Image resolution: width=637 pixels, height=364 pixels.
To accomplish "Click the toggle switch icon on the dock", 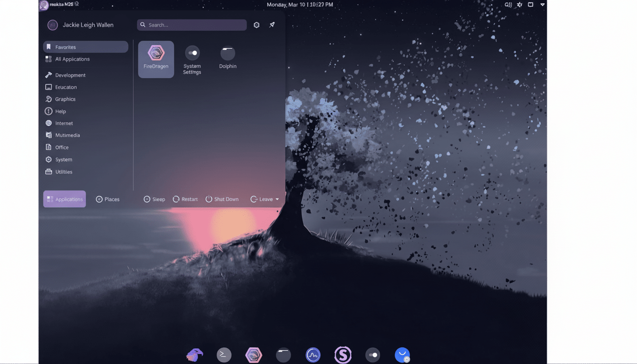I will point(373,354).
